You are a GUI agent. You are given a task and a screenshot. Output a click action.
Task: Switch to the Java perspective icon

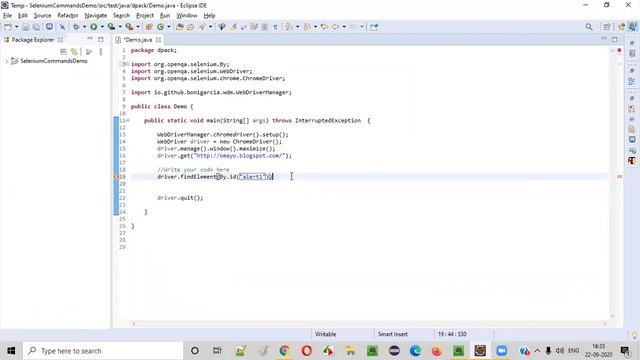[633, 27]
